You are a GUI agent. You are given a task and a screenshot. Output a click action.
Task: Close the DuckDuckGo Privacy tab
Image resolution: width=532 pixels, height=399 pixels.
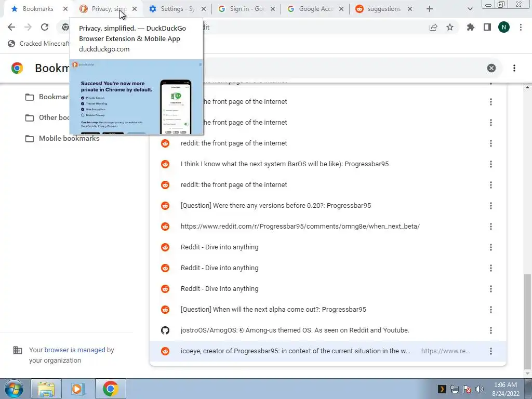(x=135, y=9)
